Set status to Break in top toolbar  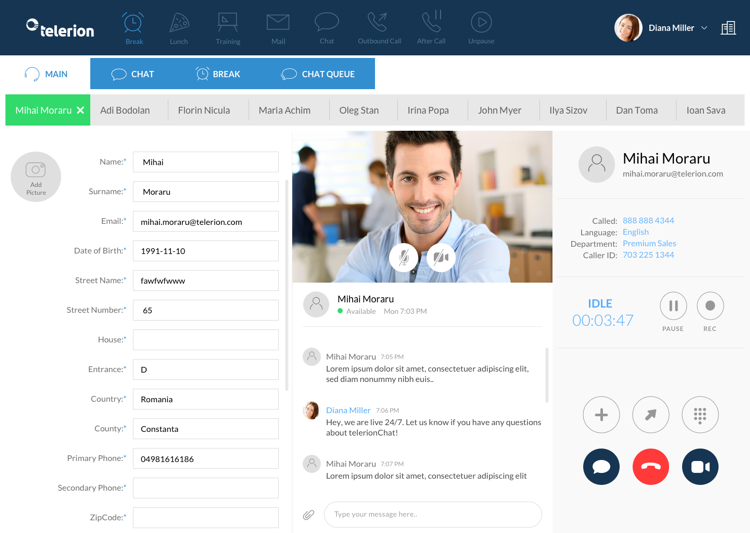pos(133,27)
